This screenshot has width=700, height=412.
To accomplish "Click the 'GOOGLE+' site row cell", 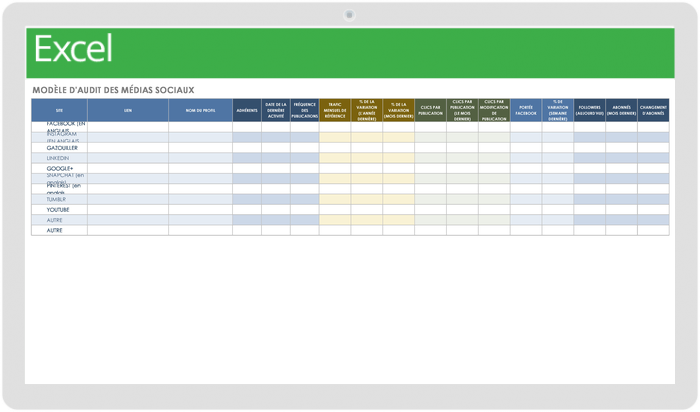I will coord(59,168).
